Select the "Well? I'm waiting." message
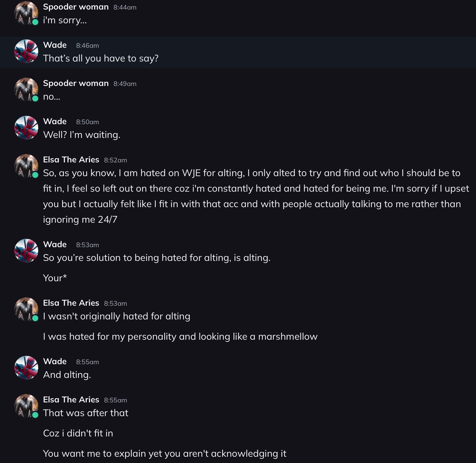Screen dimensions: 476x463 point(82,135)
